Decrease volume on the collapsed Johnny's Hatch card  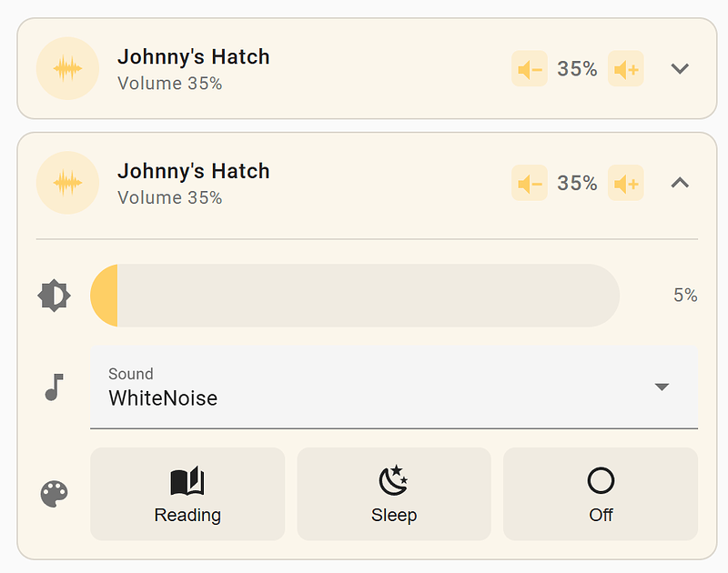(x=529, y=68)
